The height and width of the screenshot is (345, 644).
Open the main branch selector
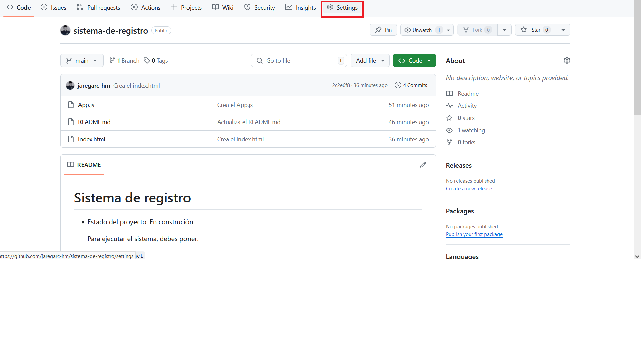[x=82, y=60]
